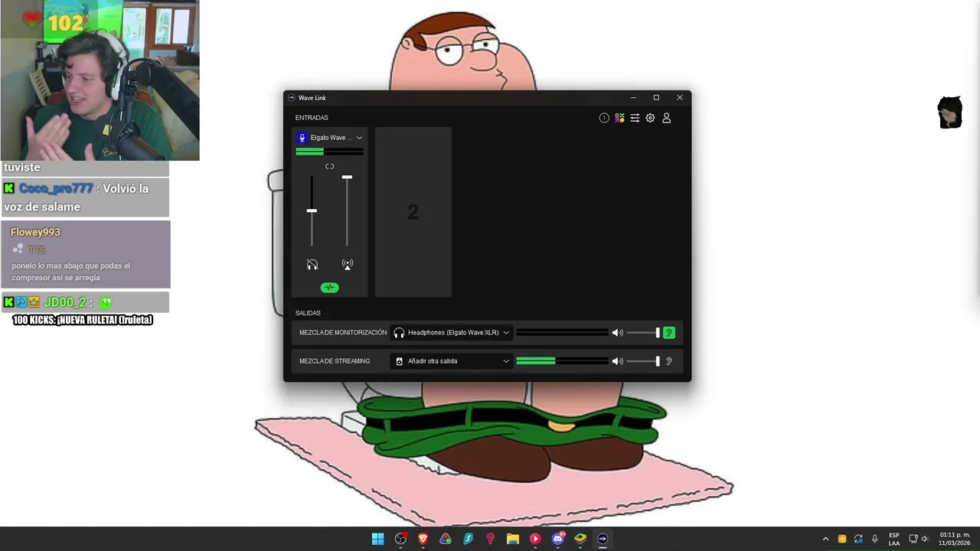Mute the channel in headphones monitor mix
This screenshot has height=551, width=980.
tap(312, 265)
